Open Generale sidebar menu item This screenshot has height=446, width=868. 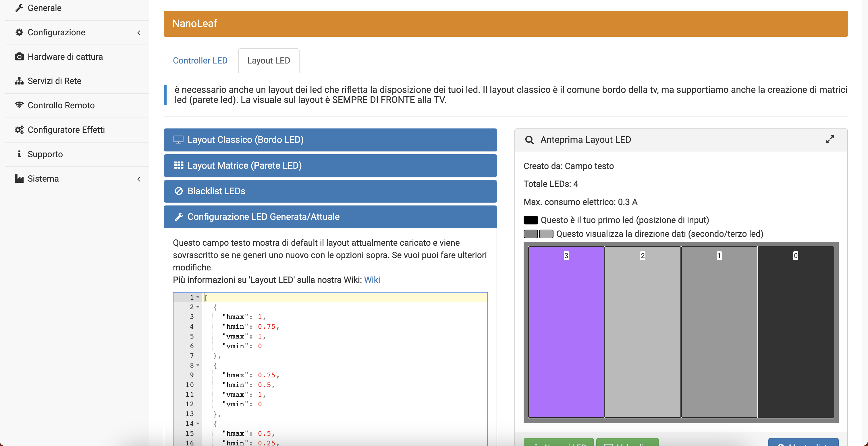pos(77,8)
